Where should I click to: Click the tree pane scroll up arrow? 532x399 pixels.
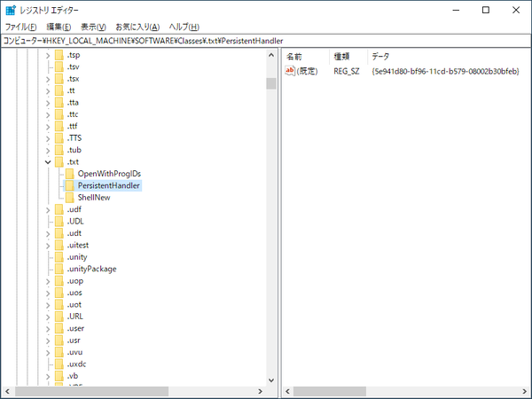271,55
